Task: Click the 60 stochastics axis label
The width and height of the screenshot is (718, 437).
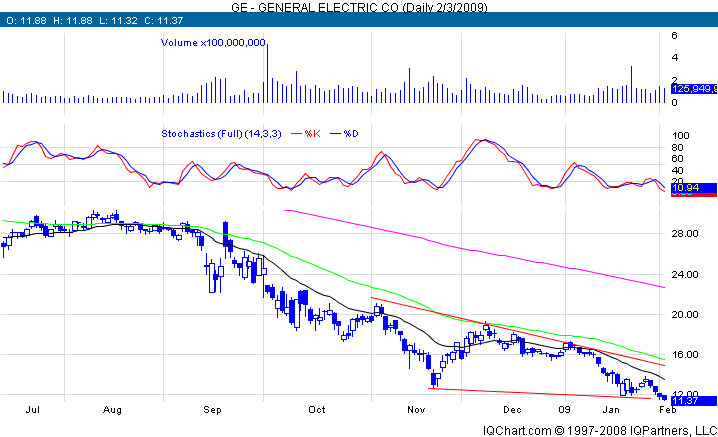Action: click(x=677, y=158)
